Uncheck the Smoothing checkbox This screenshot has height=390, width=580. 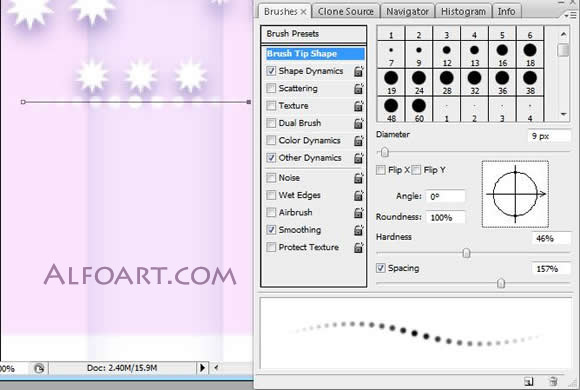(271, 230)
